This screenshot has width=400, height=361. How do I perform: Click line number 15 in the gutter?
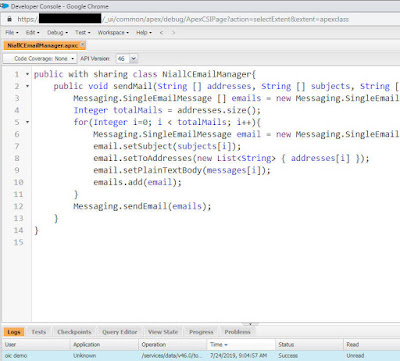18,242
